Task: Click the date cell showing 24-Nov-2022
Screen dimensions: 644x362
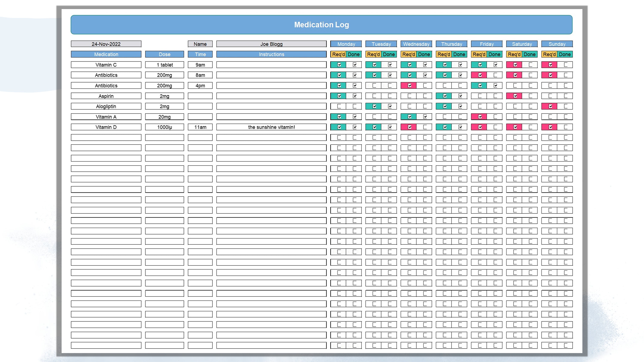Action: point(106,44)
